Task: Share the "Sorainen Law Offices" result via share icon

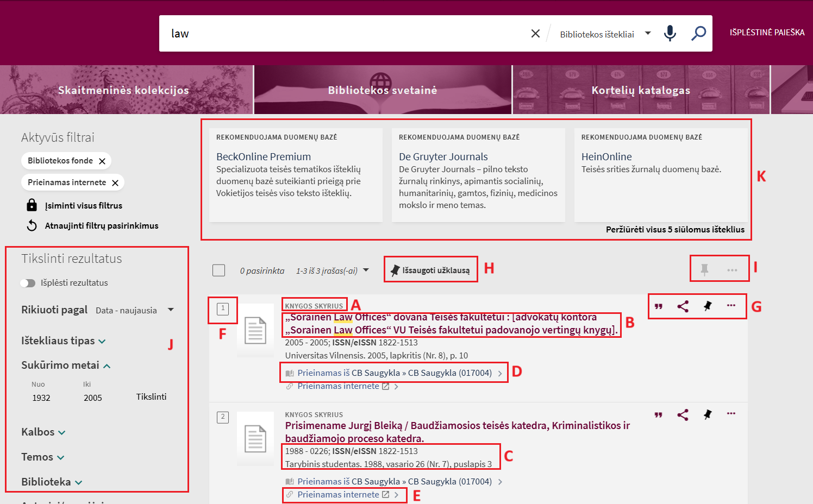Action: [x=683, y=306]
